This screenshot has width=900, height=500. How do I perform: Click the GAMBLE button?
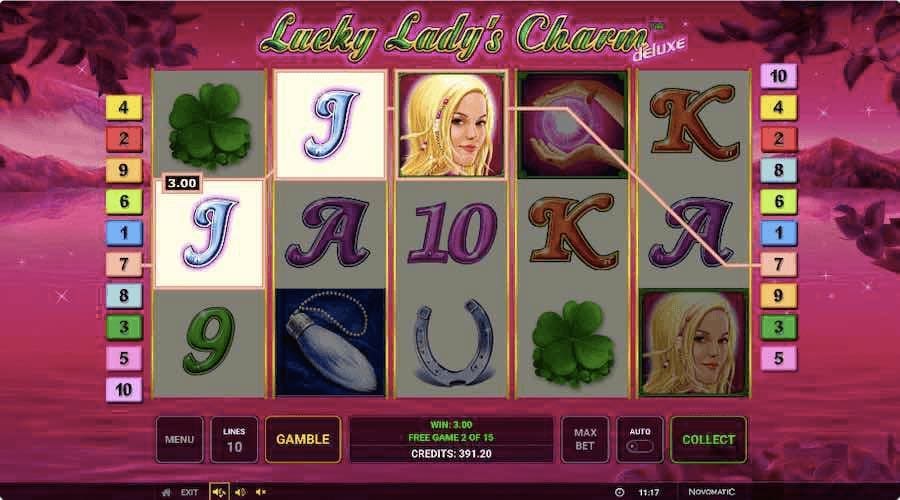303,440
